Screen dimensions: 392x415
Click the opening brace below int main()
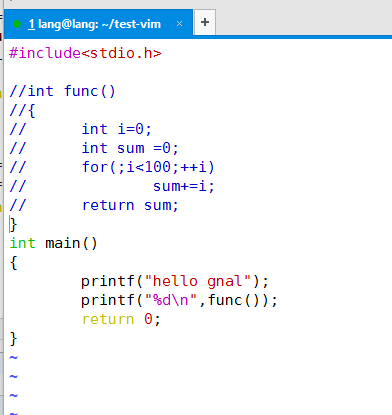(13, 263)
